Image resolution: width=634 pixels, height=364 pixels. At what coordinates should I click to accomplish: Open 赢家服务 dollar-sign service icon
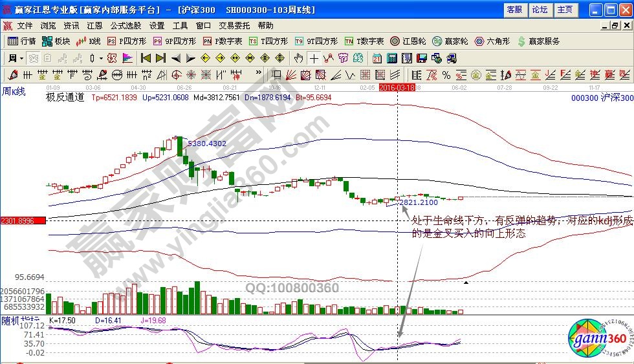click(x=538, y=41)
